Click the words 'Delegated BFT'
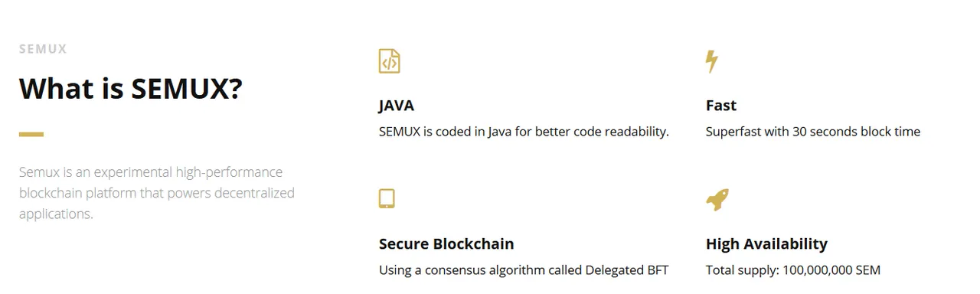This screenshot has height=294, width=980. [627, 270]
